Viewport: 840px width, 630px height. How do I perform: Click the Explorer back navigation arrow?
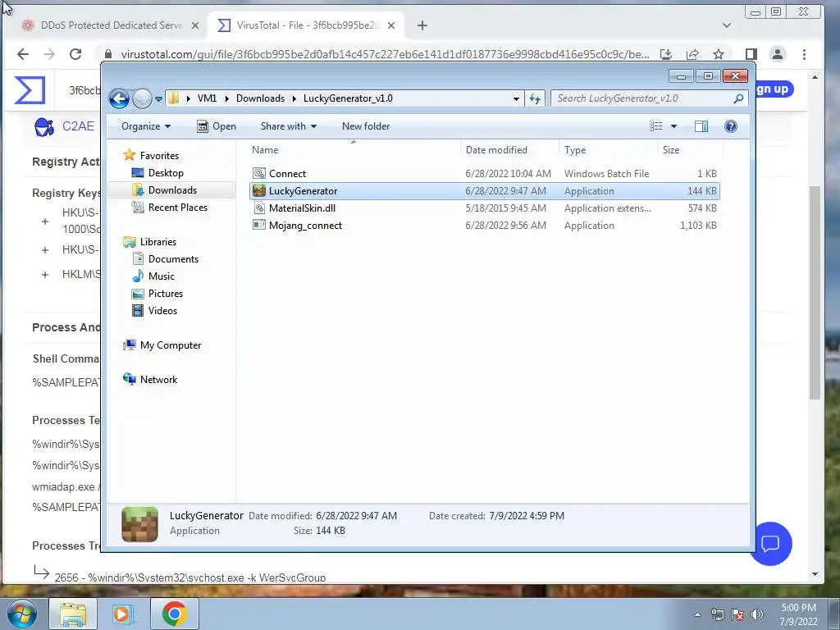(x=119, y=98)
